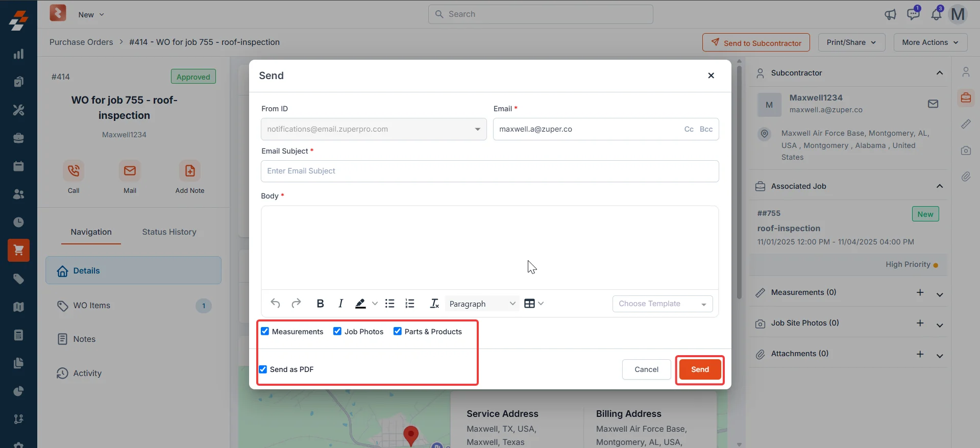Click the Send button
Image resolution: width=980 pixels, height=448 pixels.
[x=700, y=369]
